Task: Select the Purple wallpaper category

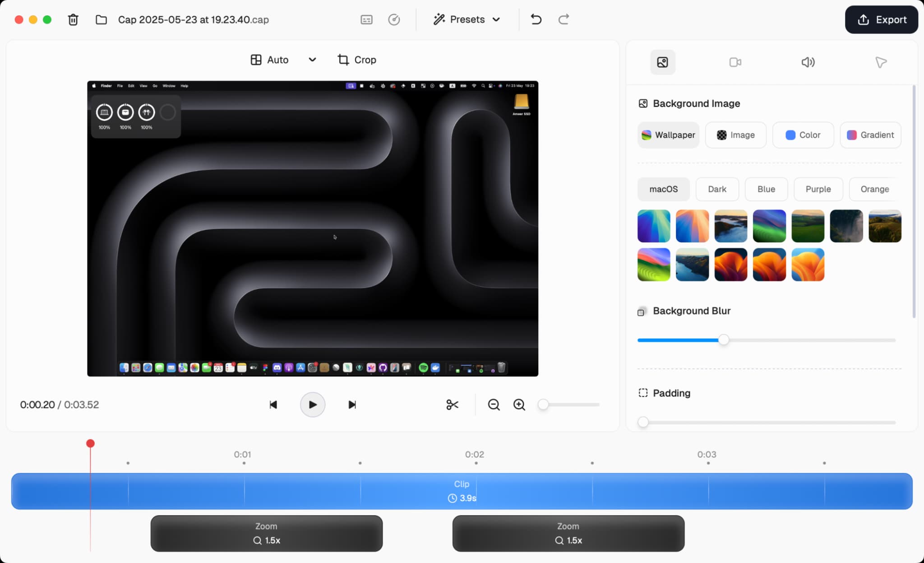Action: pyautogui.click(x=818, y=189)
